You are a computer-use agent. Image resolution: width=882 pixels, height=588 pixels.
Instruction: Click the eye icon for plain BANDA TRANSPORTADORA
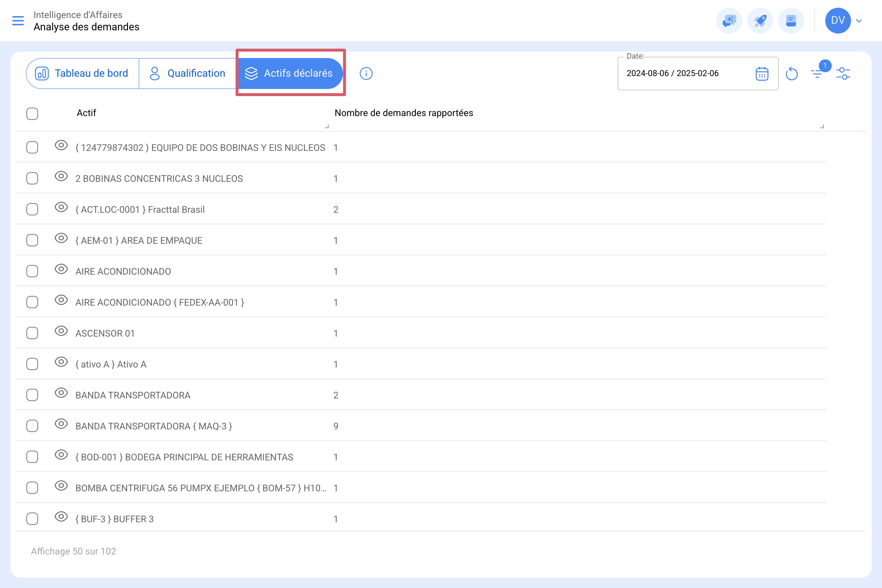pyautogui.click(x=61, y=393)
